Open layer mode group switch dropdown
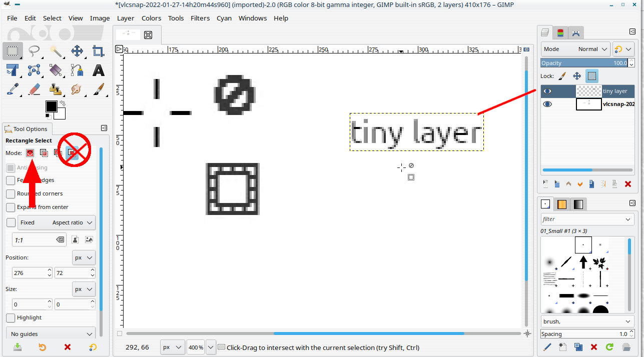The width and height of the screenshot is (644, 357). [x=623, y=49]
